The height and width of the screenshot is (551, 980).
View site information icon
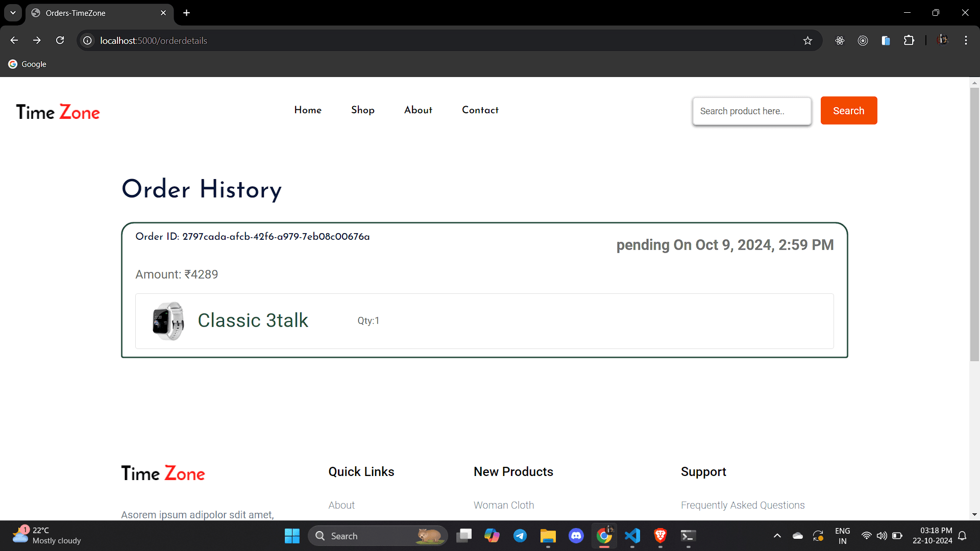[x=88, y=40]
